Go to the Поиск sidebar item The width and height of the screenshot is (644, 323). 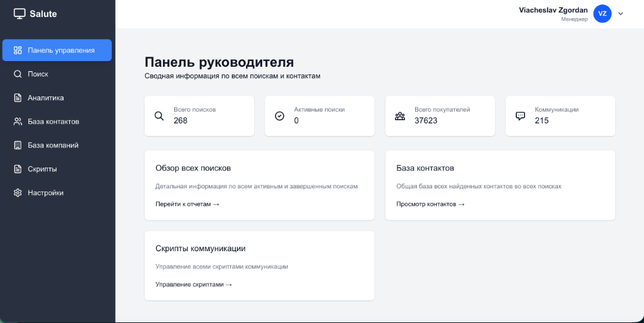(x=57, y=74)
